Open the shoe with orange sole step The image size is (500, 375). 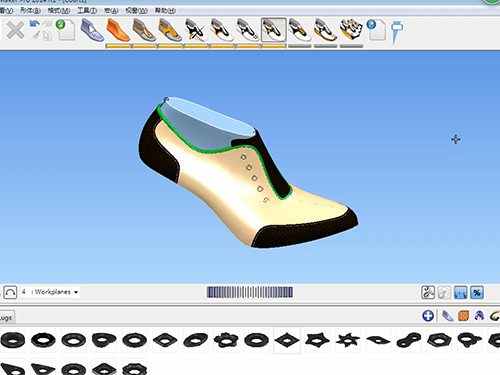tap(325, 30)
